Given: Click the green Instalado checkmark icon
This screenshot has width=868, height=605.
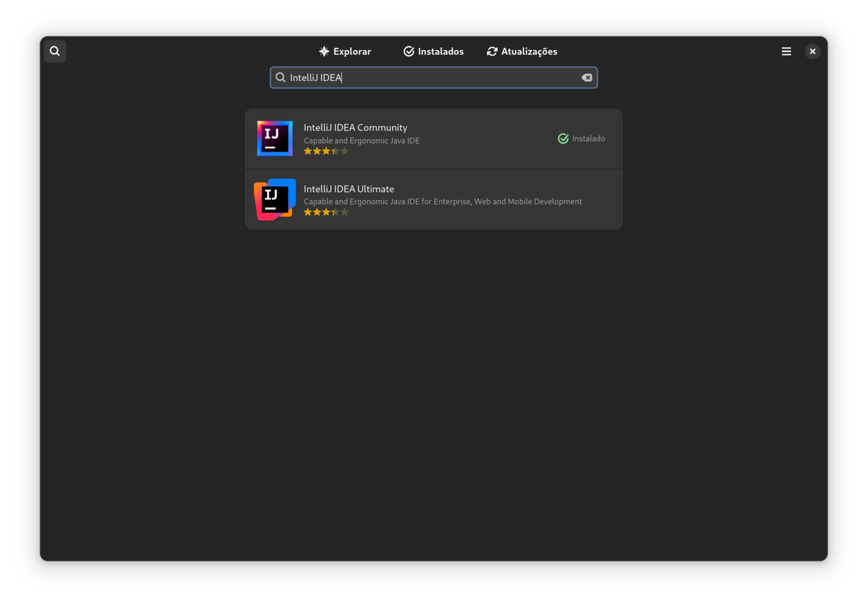Looking at the screenshot, I should [563, 139].
